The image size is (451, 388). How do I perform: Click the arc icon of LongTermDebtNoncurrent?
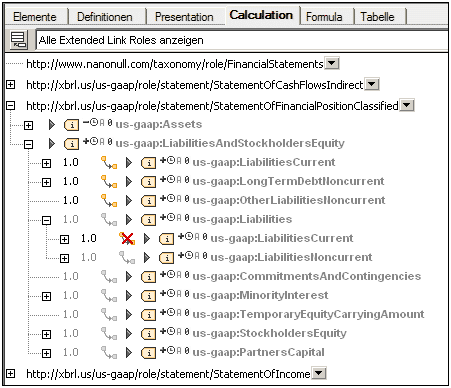(x=109, y=182)
